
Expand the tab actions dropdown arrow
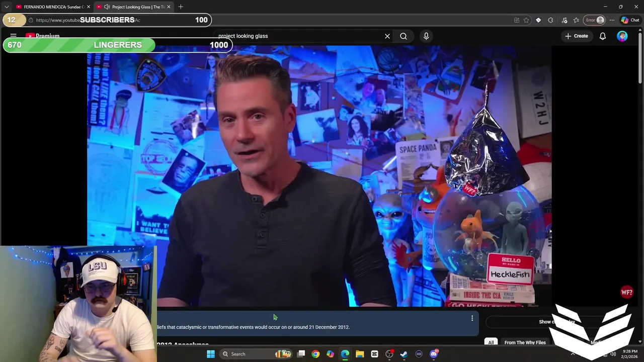coord(7,7)
